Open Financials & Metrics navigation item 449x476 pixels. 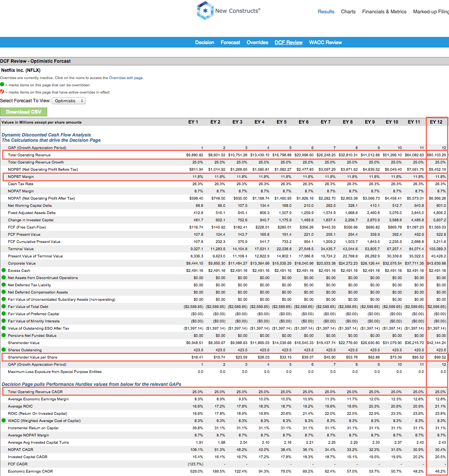point(384,12)
